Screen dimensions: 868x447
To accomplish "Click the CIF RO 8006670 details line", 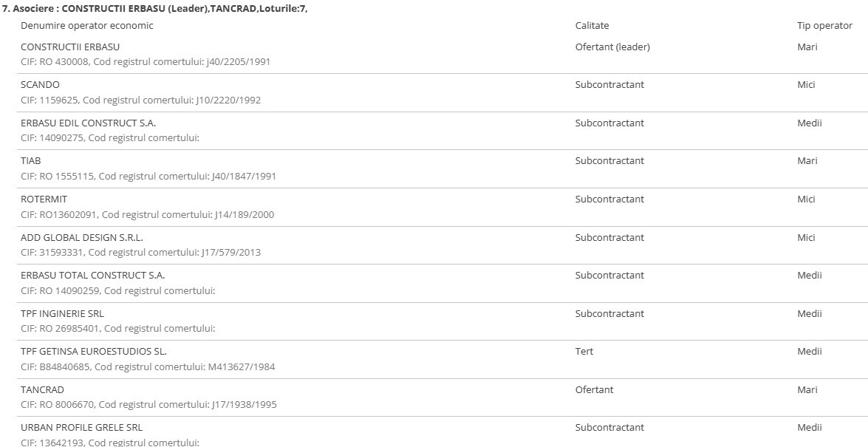I will [148, 405].
